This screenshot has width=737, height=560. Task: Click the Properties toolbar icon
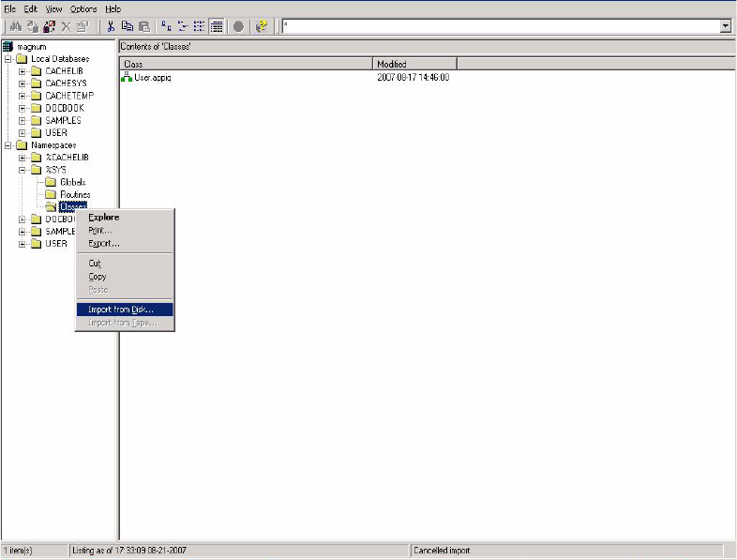point(83,26)
